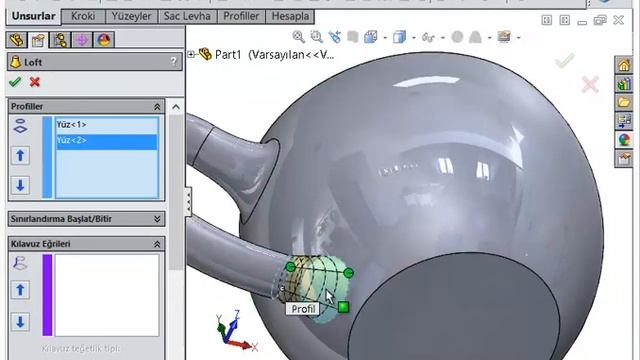Click View Settings icon
This screenshot has width=640, height=360.
504,37
